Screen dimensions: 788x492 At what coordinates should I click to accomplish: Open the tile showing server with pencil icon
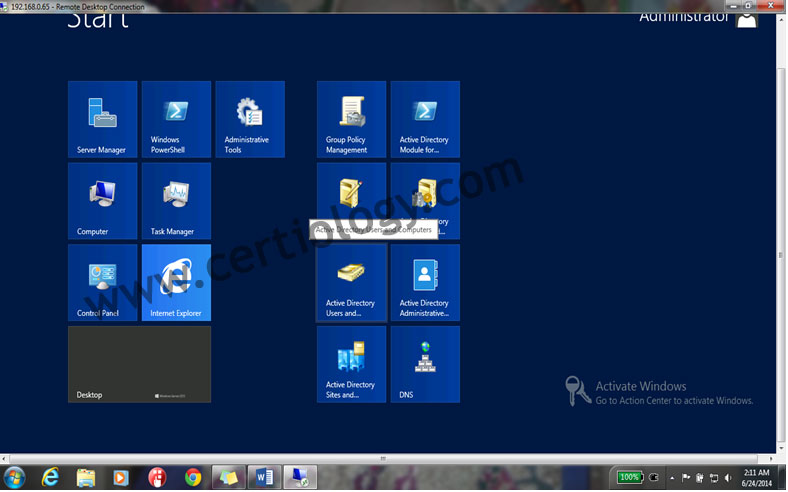click(351, 191)
